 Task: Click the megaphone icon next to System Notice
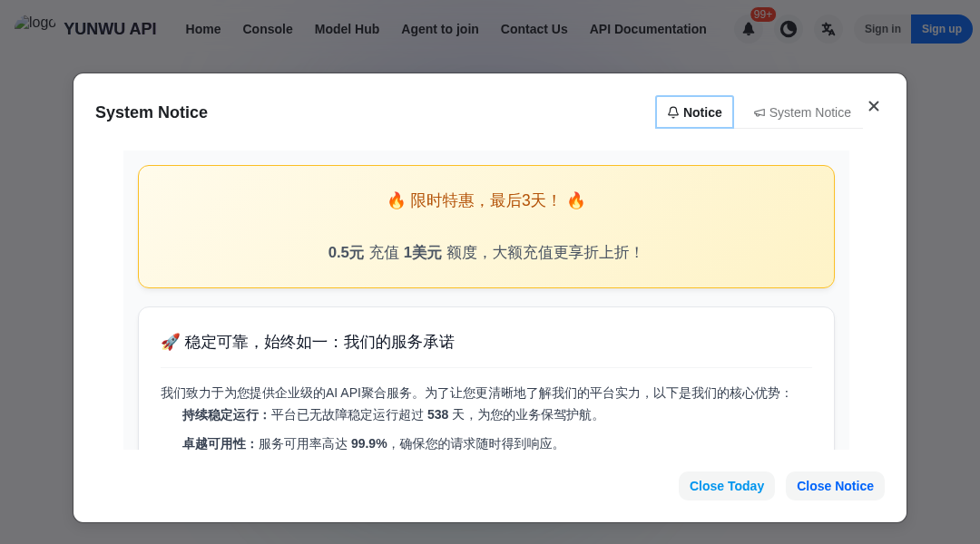[759, 112]
